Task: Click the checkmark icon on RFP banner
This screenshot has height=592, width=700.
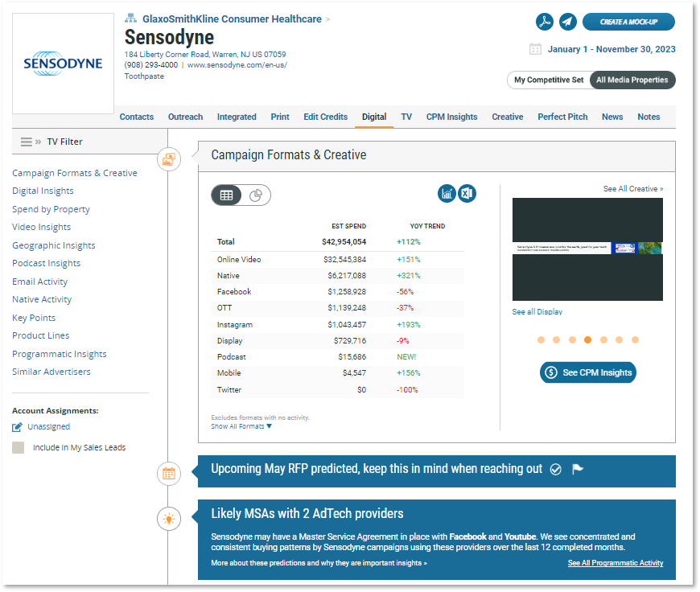Action: [555, 469]
